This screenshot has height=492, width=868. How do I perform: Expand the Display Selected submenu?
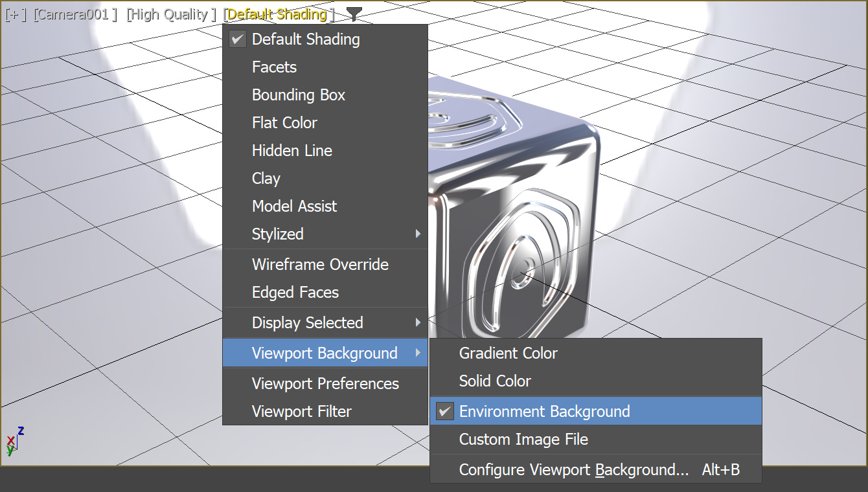click(306, 322)
